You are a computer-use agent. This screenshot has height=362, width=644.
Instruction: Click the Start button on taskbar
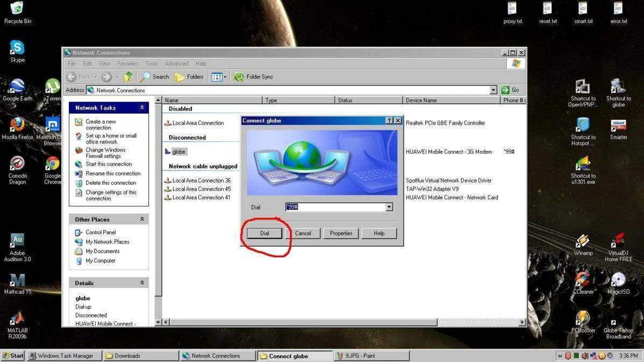(x=13, y=356)
